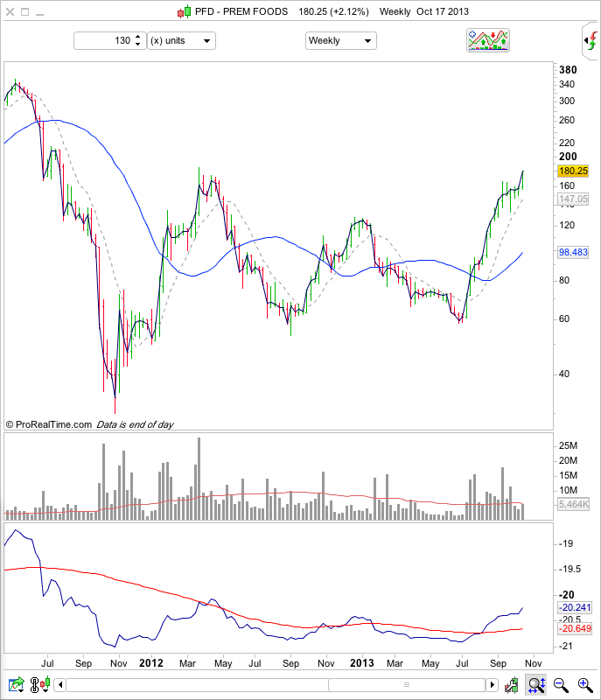Open the (x) units dropdown
Viewport: 601px width, 700px height.
(x=182, y=40)
